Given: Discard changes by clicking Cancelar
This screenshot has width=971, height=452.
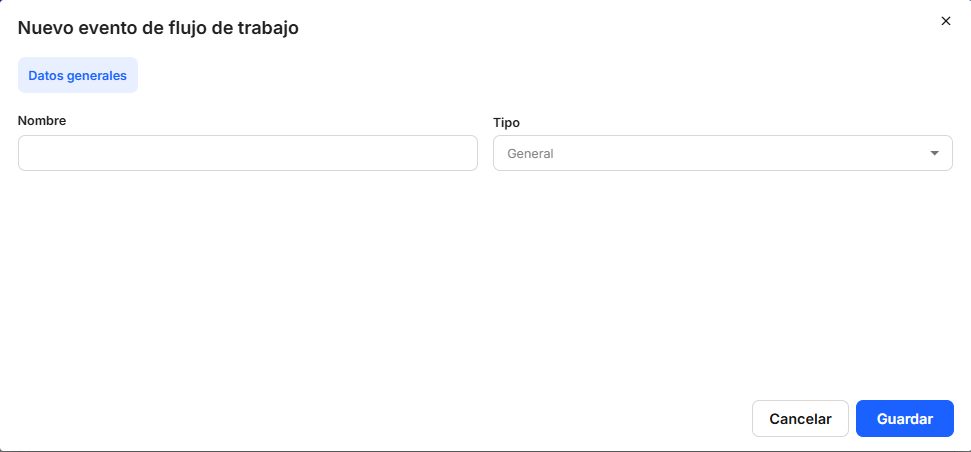Looking at the screenshot, I should pos(800,419).
